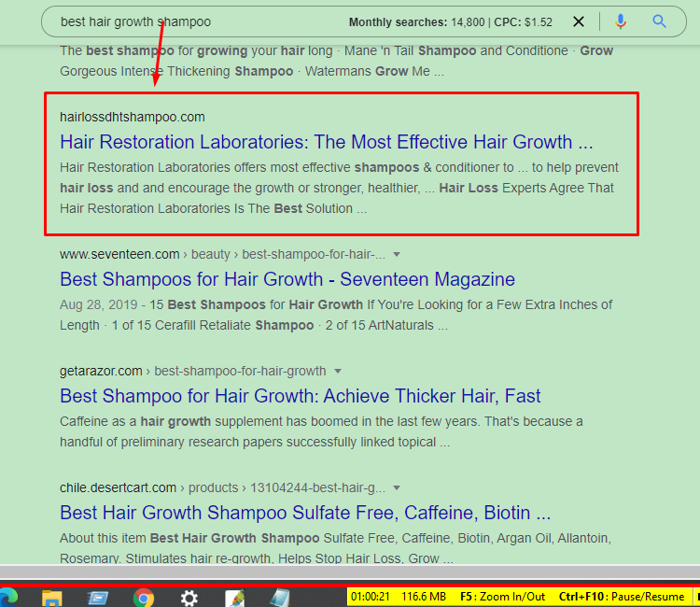Expand the dropdown arrow beside the getarazor.com URL

point(338,371)
